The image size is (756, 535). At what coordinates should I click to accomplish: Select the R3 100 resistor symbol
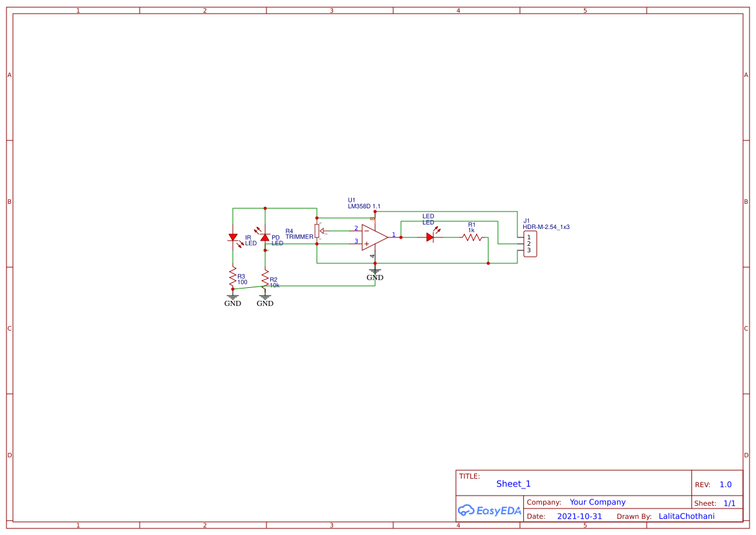(x=233, y=277)
